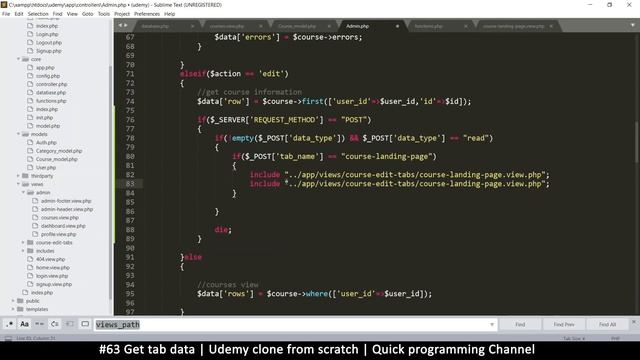The height and width of the screenshot is (360, 640).
Task: Open controller.php in core folder
Action: 51,84
